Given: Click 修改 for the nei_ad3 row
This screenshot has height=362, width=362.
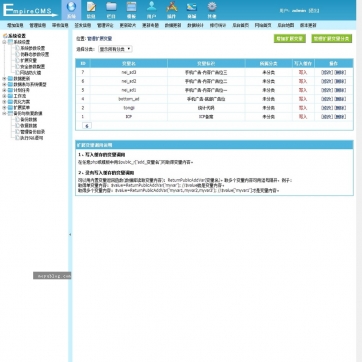Looking at the screenshot, I should (327, 72).
